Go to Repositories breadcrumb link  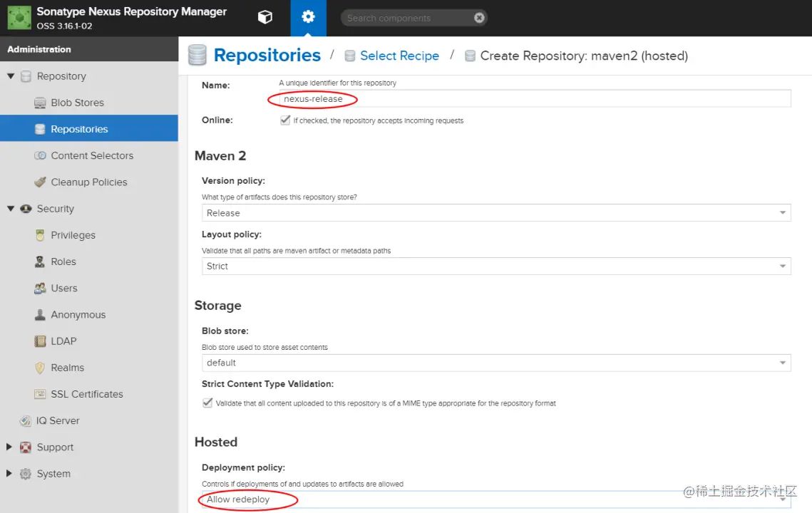tap(267, 55)
